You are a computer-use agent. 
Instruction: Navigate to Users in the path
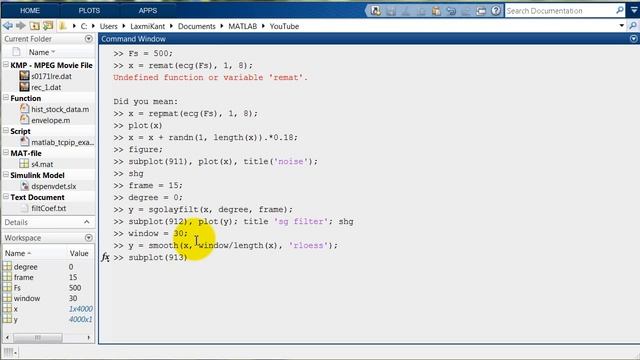pyautogui.click(x=109, y=26)
